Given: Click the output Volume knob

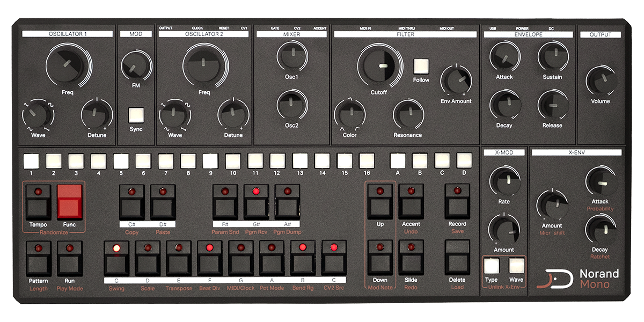Looking at the screenshot, I should click(x=601, y=82).
